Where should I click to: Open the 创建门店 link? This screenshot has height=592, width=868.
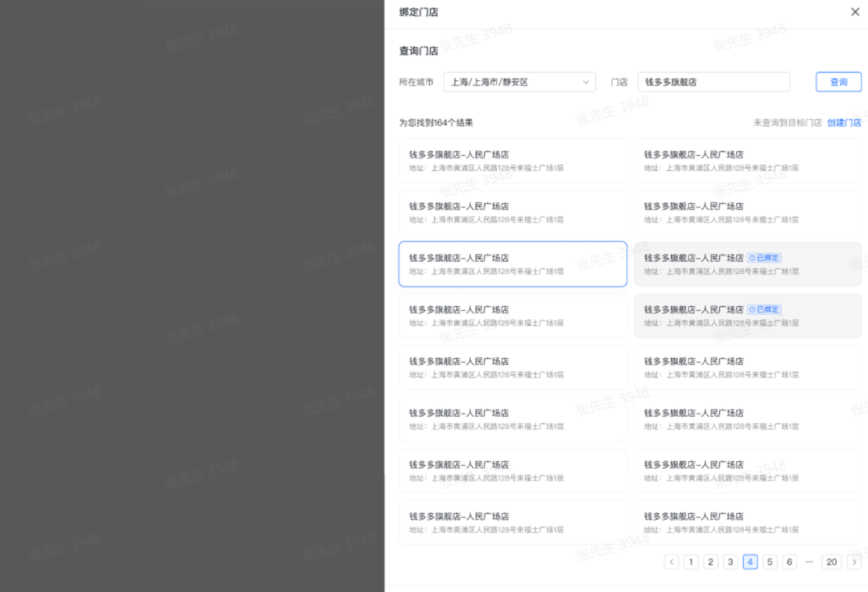pyautogui.click(x=844, y=122)
